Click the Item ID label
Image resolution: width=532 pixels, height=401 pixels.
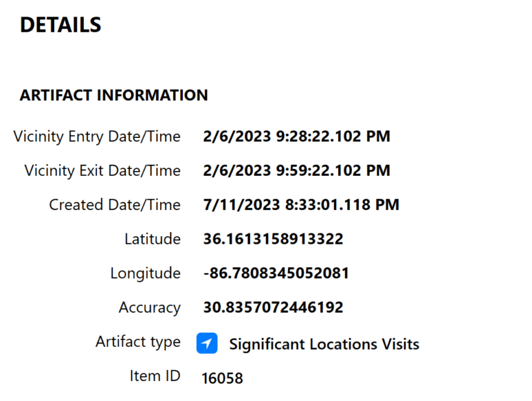(154, 376)
